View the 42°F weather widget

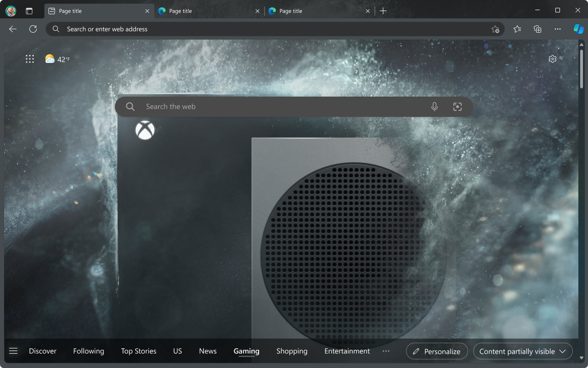(x=57, y=59)
